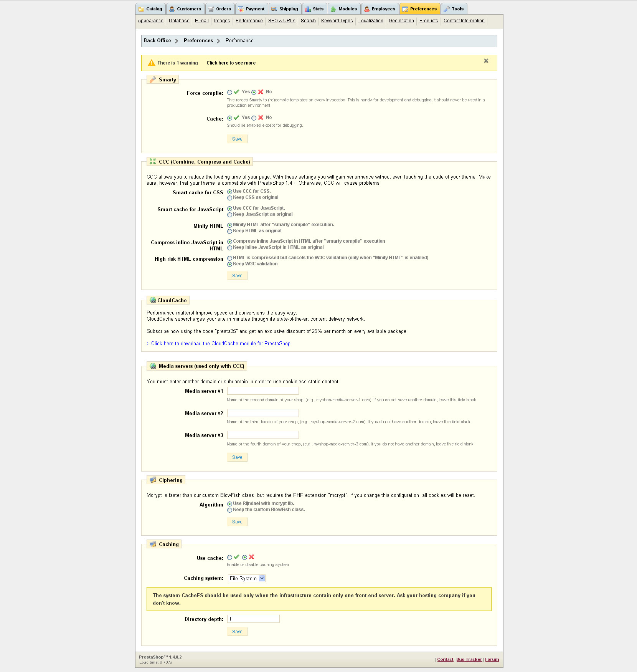Screen dimensions: 637x672
Task: Click the Localization submenu link
Action: click(371, 21)
